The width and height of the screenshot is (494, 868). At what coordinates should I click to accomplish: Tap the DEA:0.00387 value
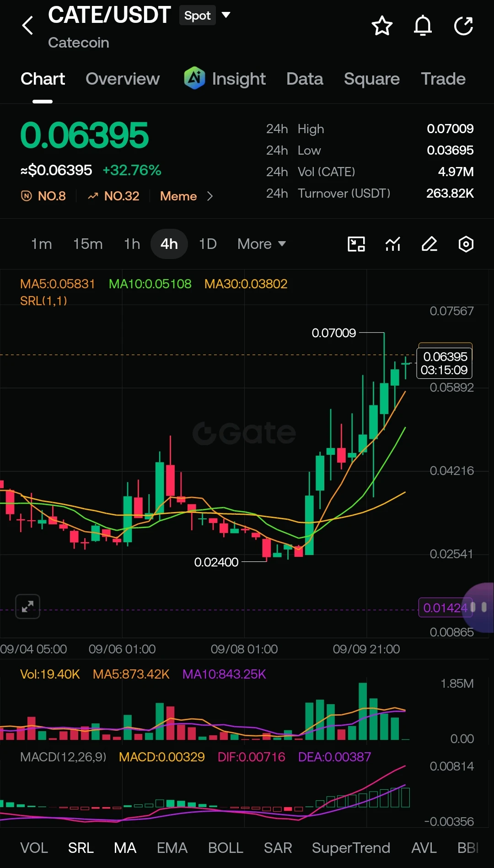coord(334,757)
